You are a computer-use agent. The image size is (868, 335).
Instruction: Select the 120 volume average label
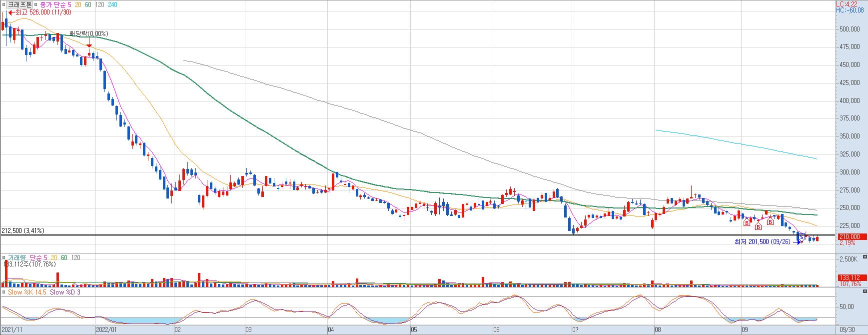click(x=75, y=257)
